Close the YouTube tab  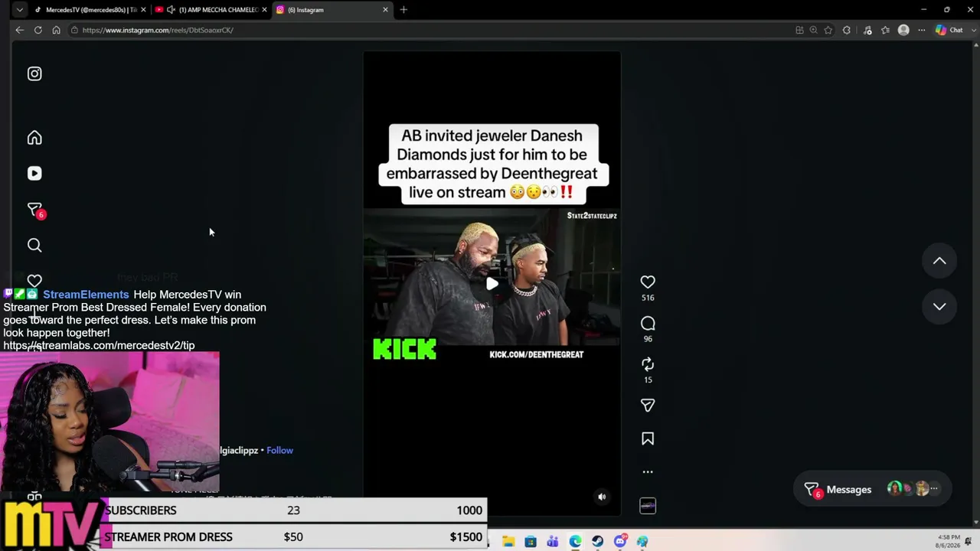tap(264, 10)
